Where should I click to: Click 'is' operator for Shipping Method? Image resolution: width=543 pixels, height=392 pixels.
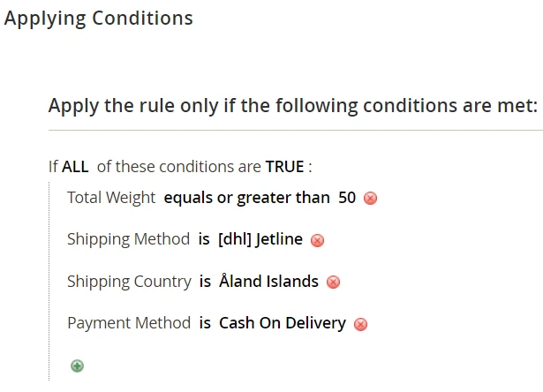205,239
